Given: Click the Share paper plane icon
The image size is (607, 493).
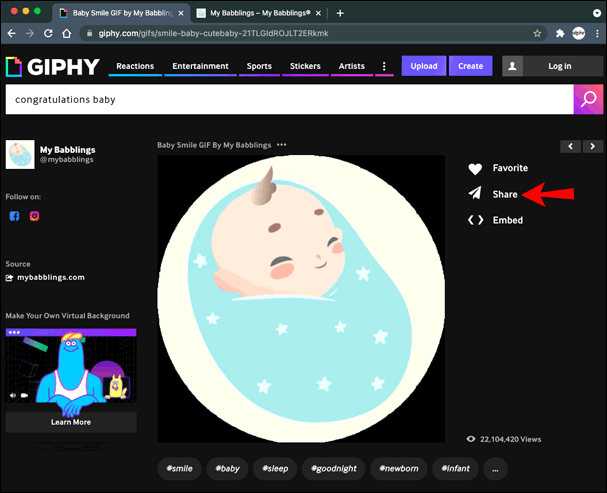Looking at the screenshot, I should coord(475,194).
